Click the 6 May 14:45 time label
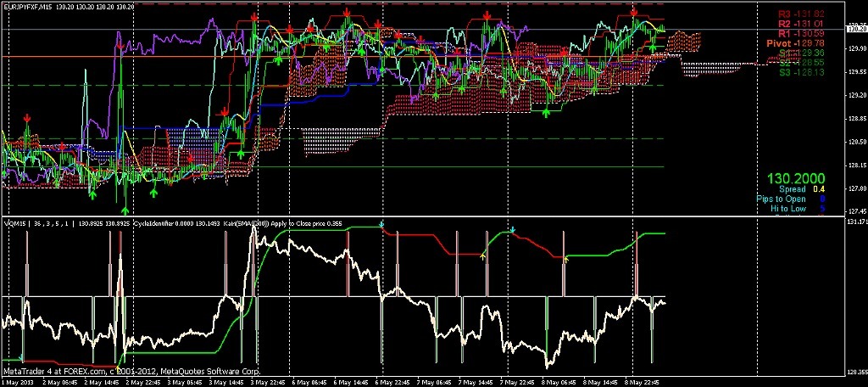The height and width of the screenshot is (387, 868). point(350,382)
